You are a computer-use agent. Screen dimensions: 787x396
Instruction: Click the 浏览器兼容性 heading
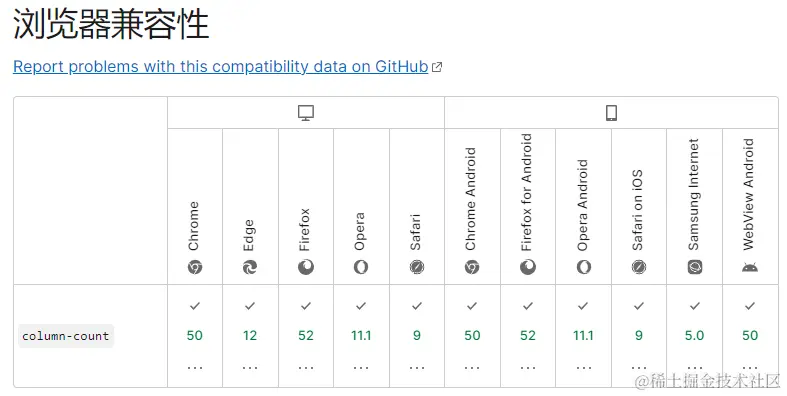[111, 24]
